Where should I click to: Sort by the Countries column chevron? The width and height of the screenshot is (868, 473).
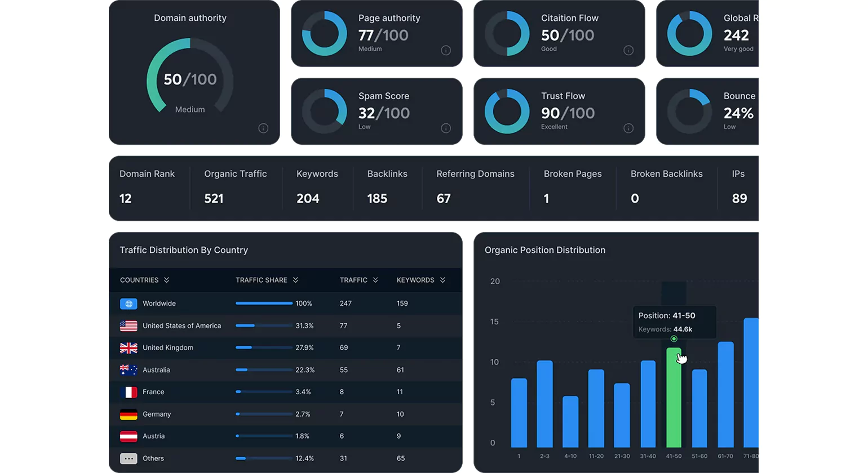click(166, 280)
